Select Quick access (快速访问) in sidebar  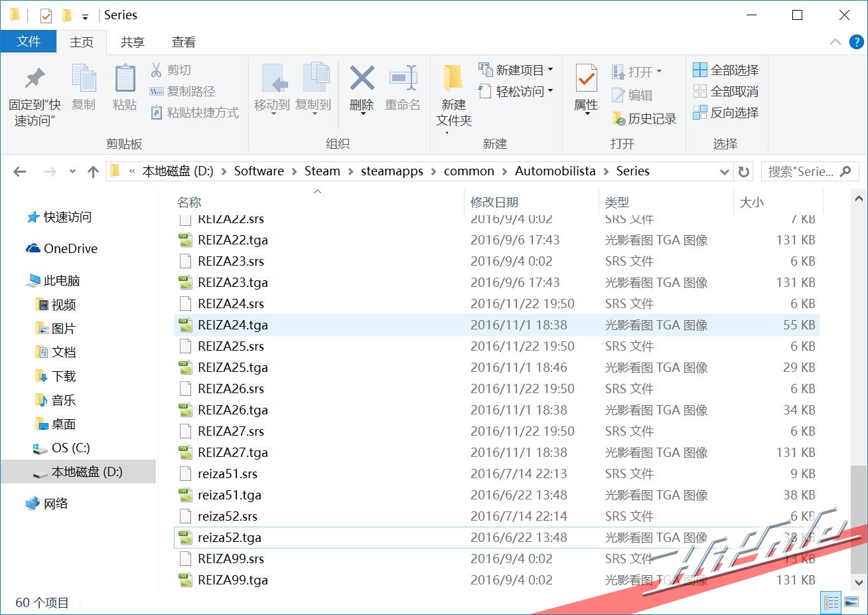pyautogui.click(x=60, y=217)
